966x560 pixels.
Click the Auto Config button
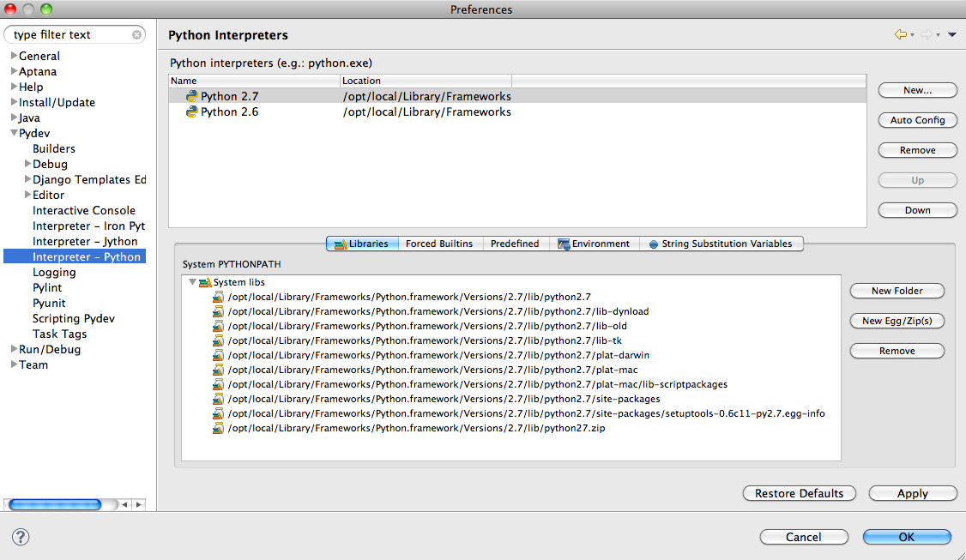click(x=917, y=121)
